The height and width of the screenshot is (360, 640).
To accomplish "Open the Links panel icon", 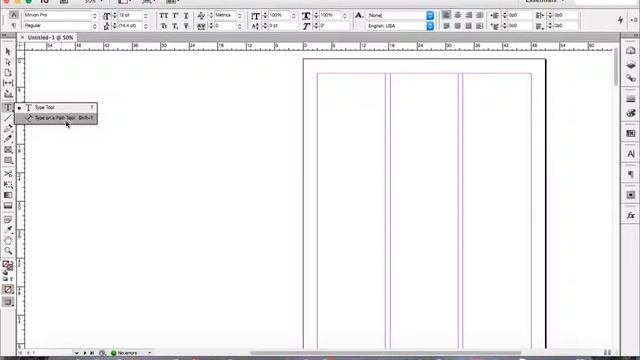I will [x=631, y=78].
